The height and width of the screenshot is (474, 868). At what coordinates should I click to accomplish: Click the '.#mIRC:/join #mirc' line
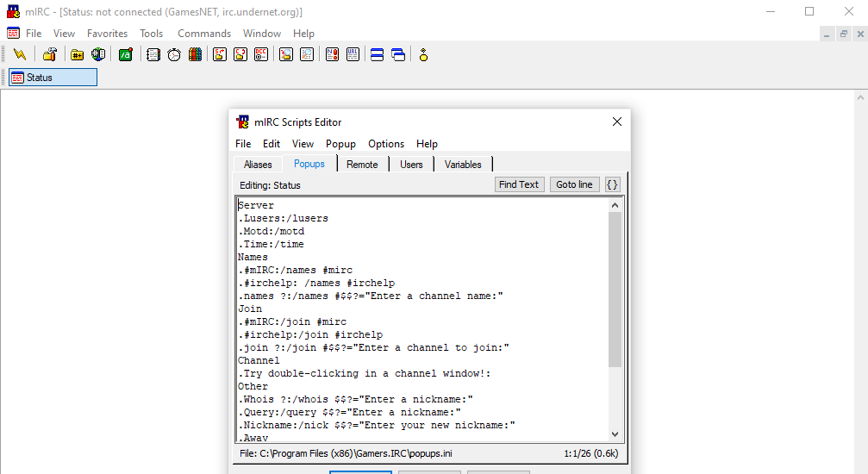point(292,321)
